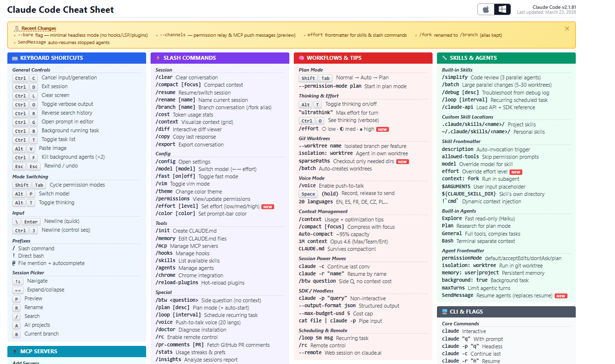Click the 1M context Opus 4.6 entry
Viewport: 615px width, 364px height.
pyautogui.click(x=343, y=242)
